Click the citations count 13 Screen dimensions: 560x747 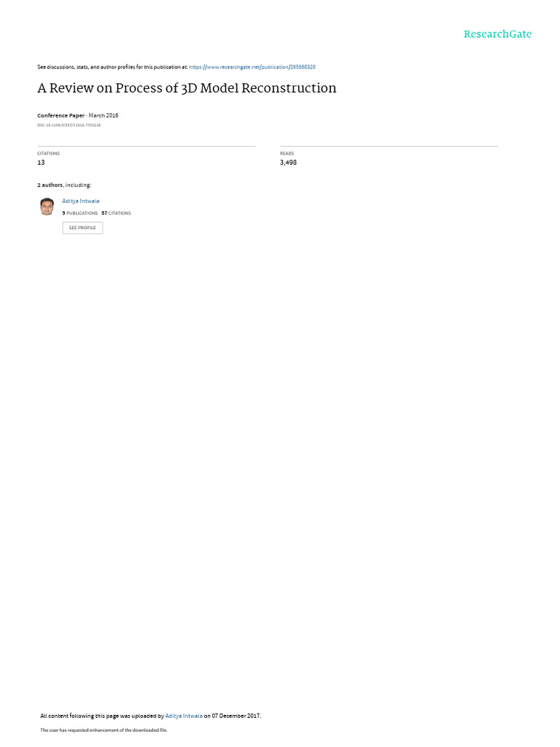41,163
